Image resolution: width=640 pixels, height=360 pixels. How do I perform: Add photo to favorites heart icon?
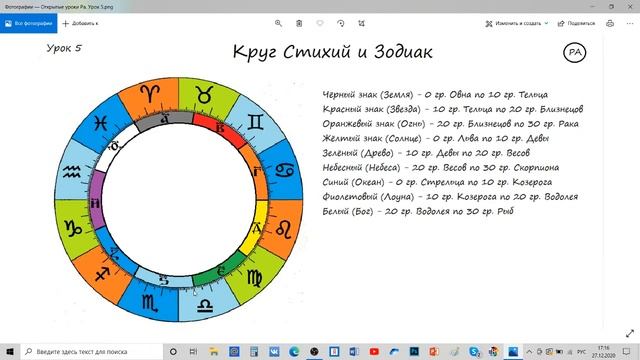(320, 23)
